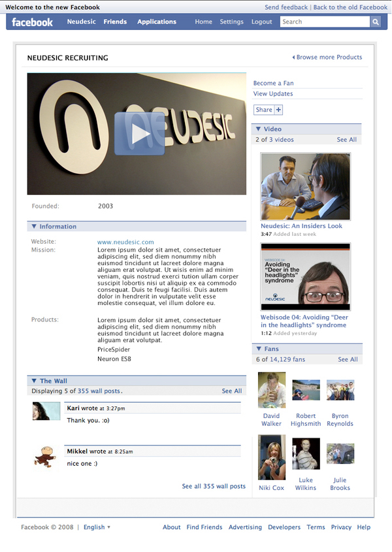The image size is (392, 552).
Task: Click Logout in the navbar
Action: click(x=262, y=22)
